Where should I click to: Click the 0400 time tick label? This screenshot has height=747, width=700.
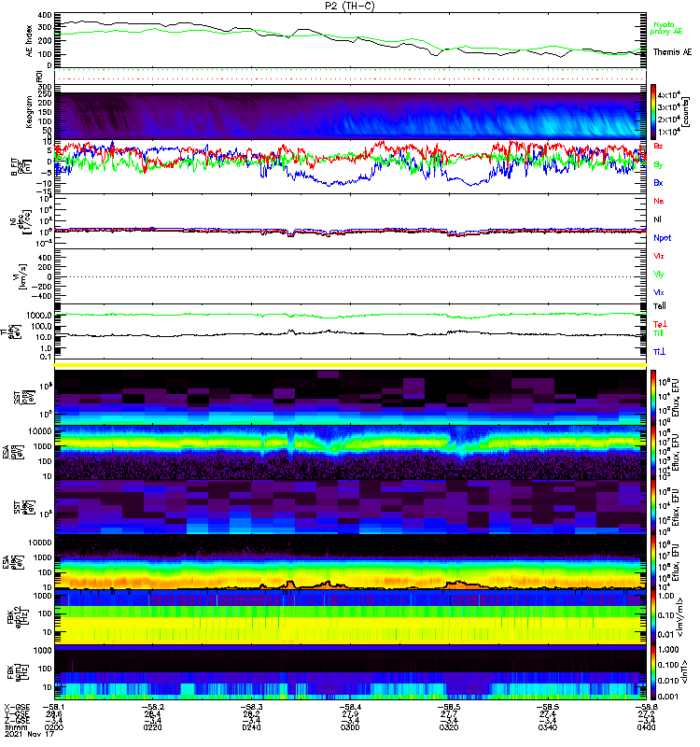(646, 727)
